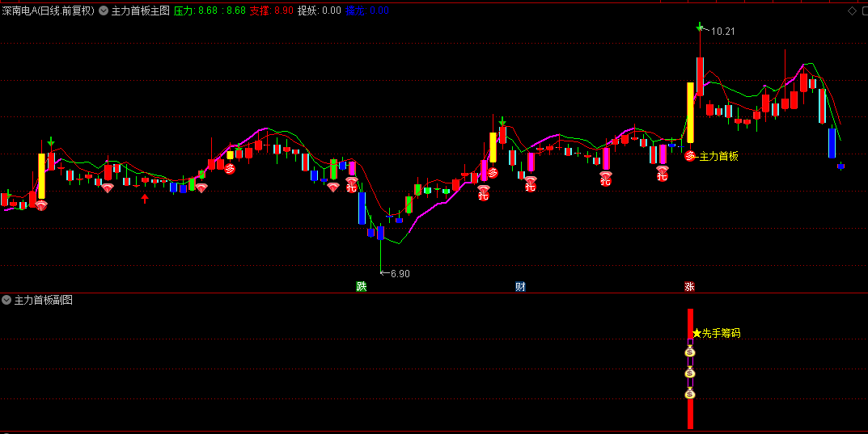Viewport: 868px width, 434px height.
Task: Click the tall red signal bar in sub-chart
Action: [x=690, y=369]
